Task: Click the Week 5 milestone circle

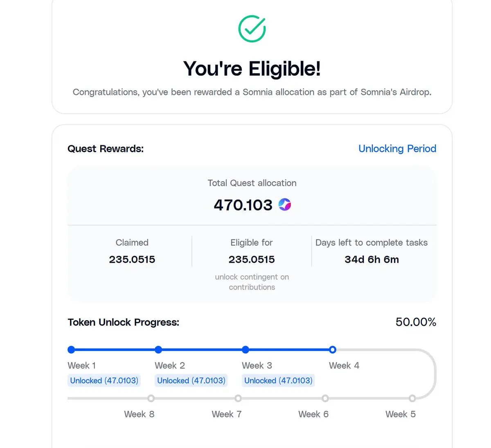Action: [412, 398]
